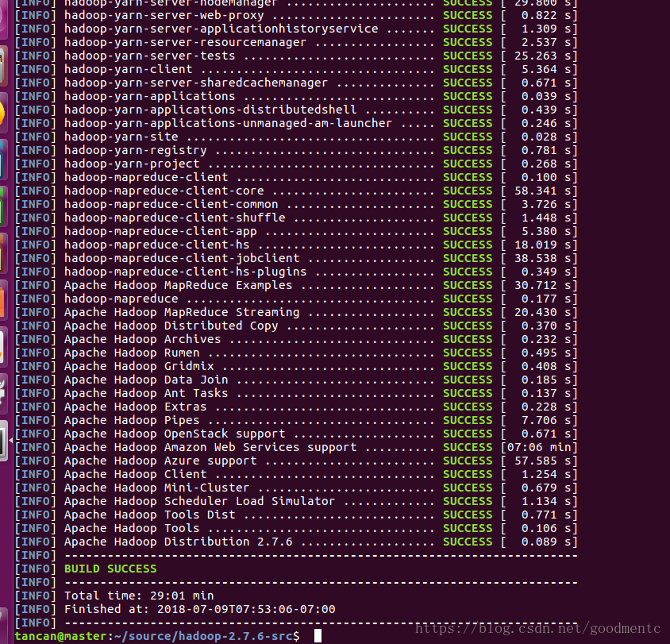Click Apache Hadoop Azure support text
The image size is (670, 644).
(x=160, y=461)
